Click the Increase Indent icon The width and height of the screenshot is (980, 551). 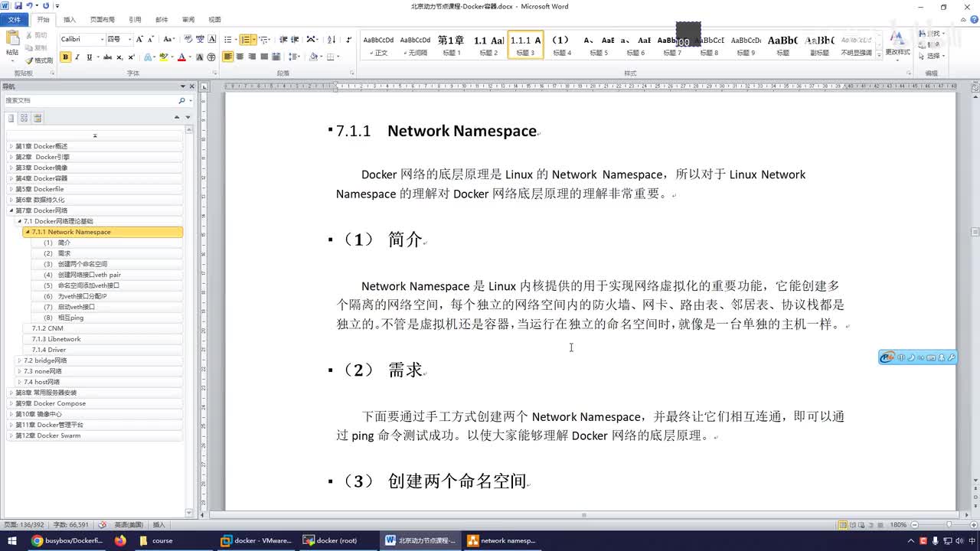coord(295,39)
